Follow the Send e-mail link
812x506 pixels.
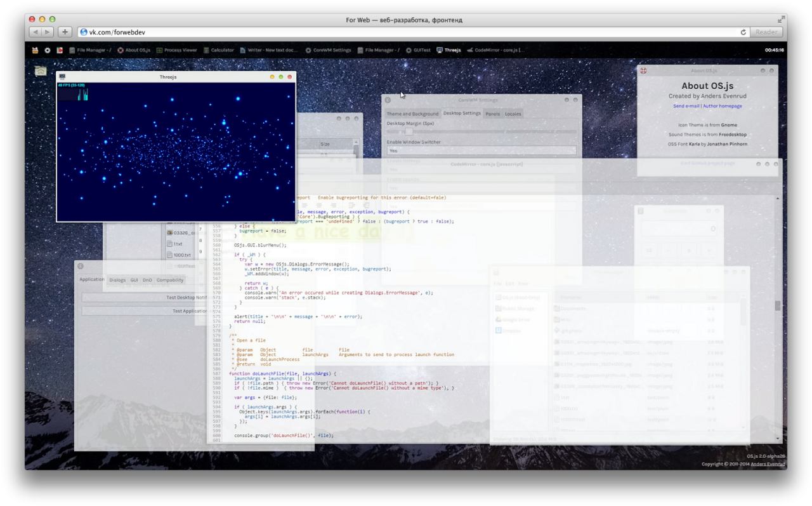(686, 106)
